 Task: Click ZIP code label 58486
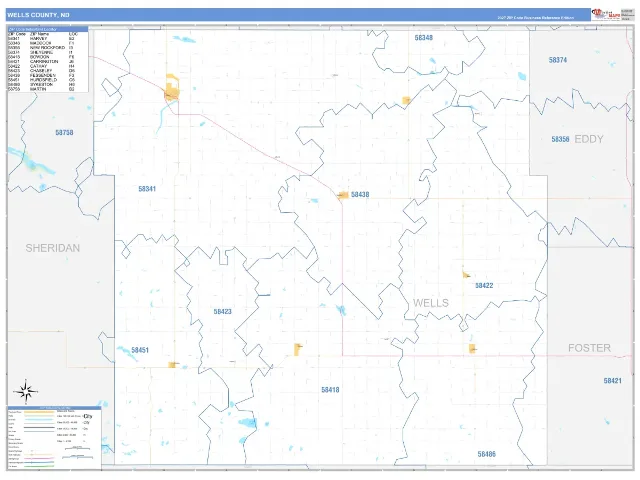click(487, 454)
